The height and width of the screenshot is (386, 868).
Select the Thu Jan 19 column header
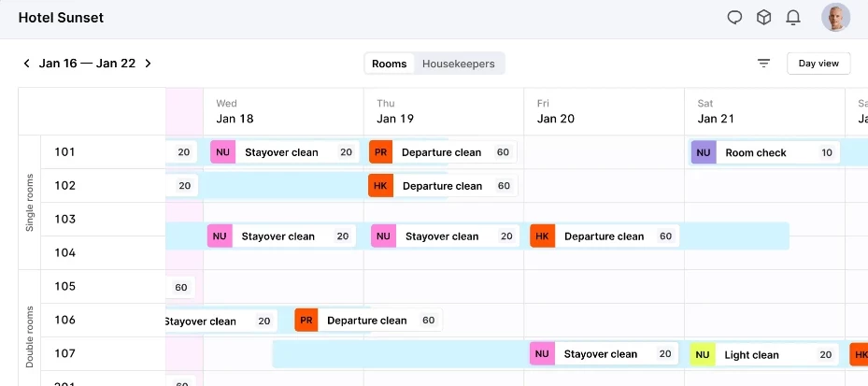coord(395,111)
